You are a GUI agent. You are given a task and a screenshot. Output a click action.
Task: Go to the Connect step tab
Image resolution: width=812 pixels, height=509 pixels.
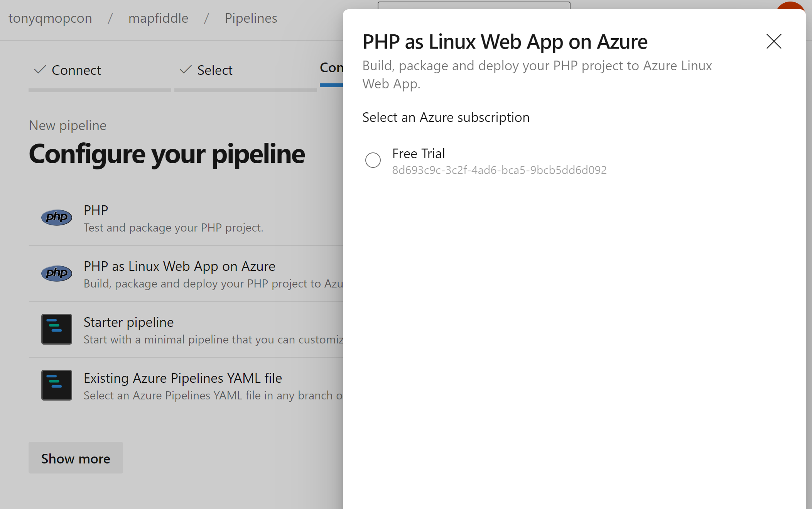coord(76,70)
